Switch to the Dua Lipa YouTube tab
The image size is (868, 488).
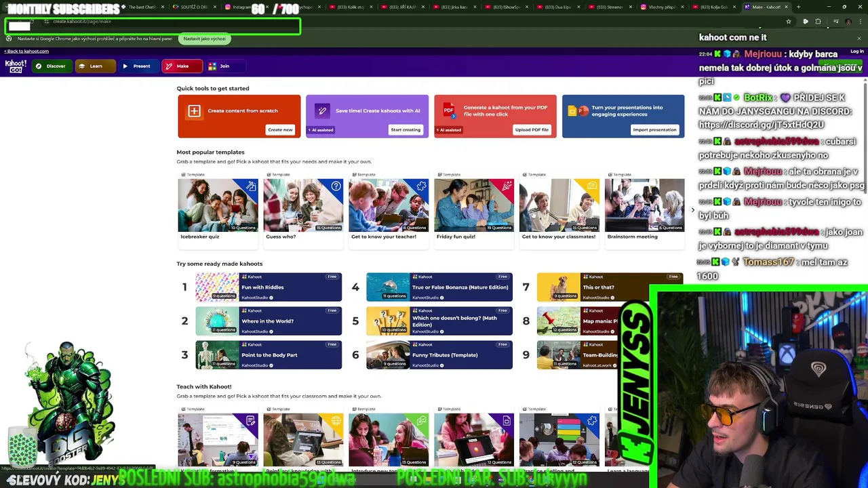(x=559, y=7)
